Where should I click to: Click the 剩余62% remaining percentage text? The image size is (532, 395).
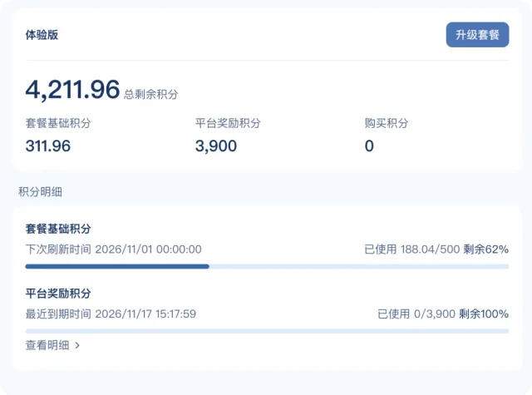[x=485, y=249]
